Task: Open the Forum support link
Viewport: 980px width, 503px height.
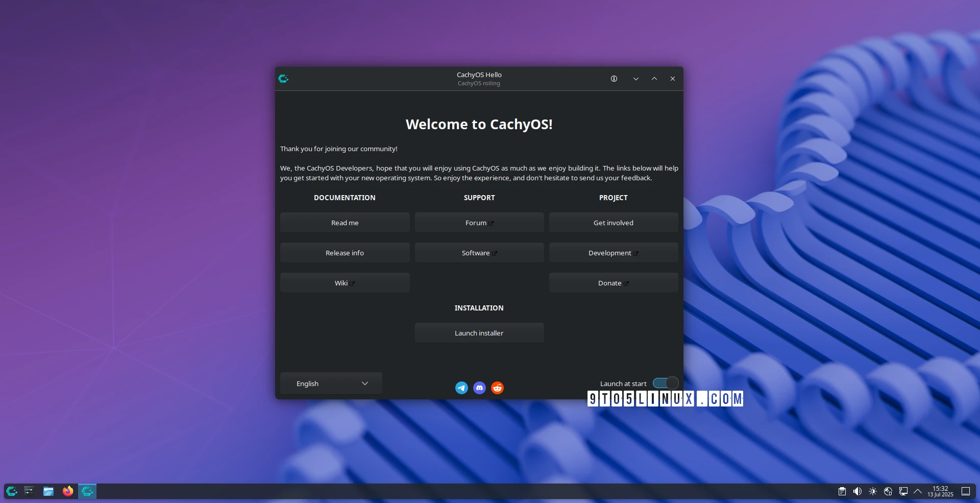Action: point(479,223)
